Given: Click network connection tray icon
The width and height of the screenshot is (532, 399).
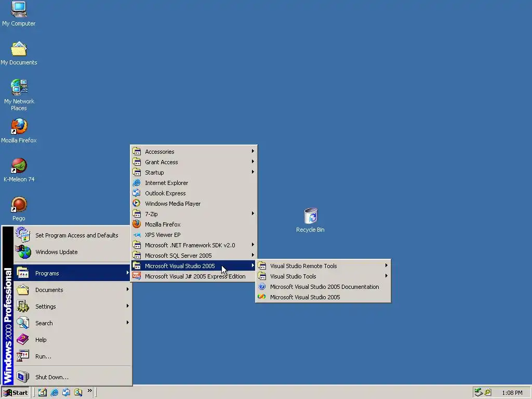Looking at the screenshot, I should (478, 392).
